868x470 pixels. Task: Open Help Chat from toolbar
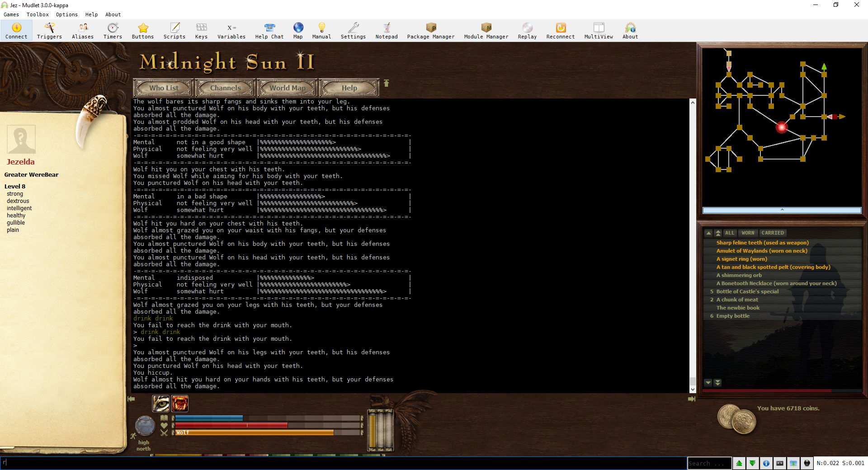click(269, 31)
